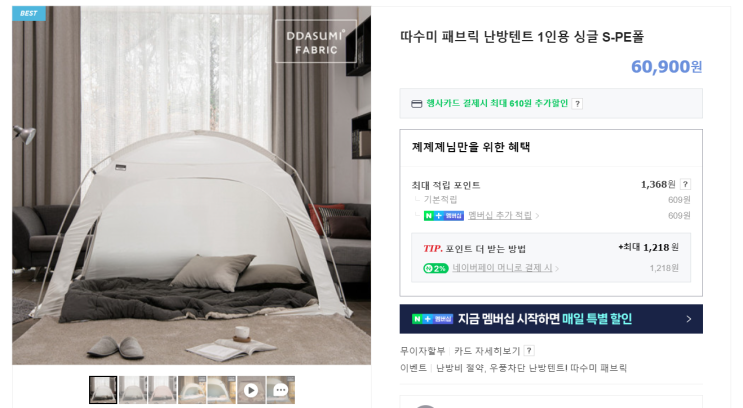Click the 지금 멤버십 시작하면 매일 특별 할인 banner
743x408 pixels.
tap(551, 319)
